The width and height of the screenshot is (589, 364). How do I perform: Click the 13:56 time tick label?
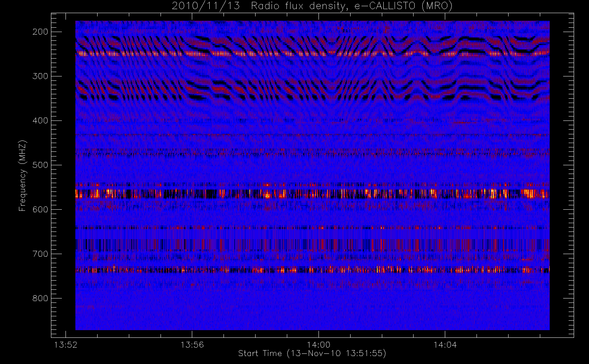pos(192,345)
